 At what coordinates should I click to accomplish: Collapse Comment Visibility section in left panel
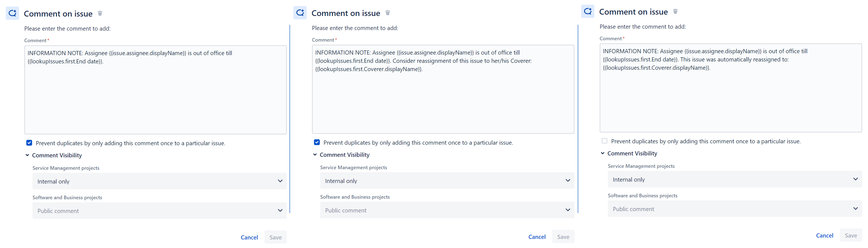pyautogui.click(x=27, y=155)
